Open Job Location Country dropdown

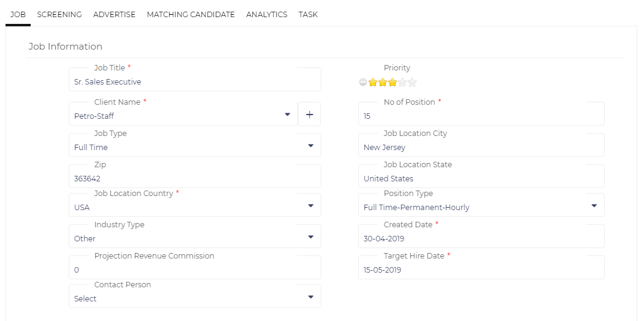(195, 206)
